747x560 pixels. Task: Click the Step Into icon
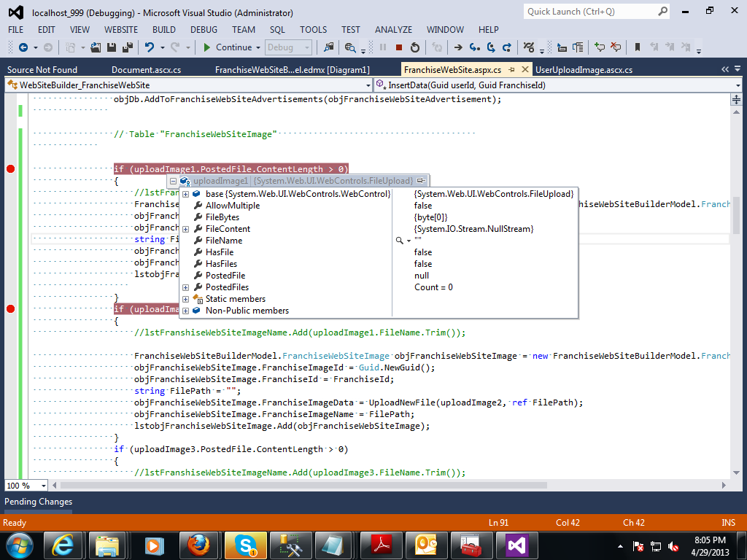[x=473, y=48]
